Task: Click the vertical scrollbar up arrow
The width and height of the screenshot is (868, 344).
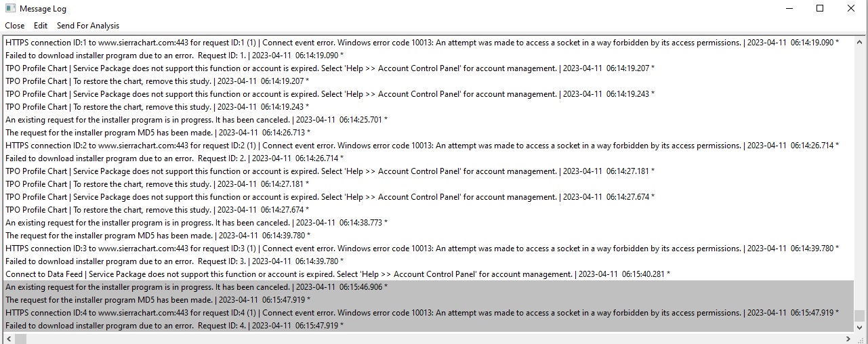Action: point(860,40)
